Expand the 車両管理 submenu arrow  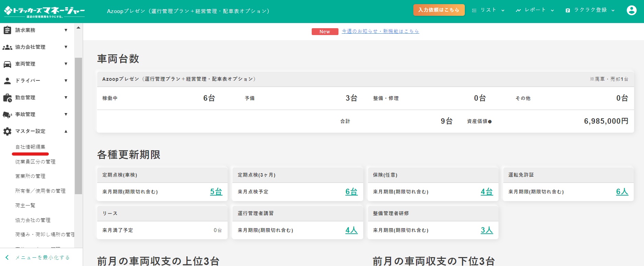coord(66,64)
